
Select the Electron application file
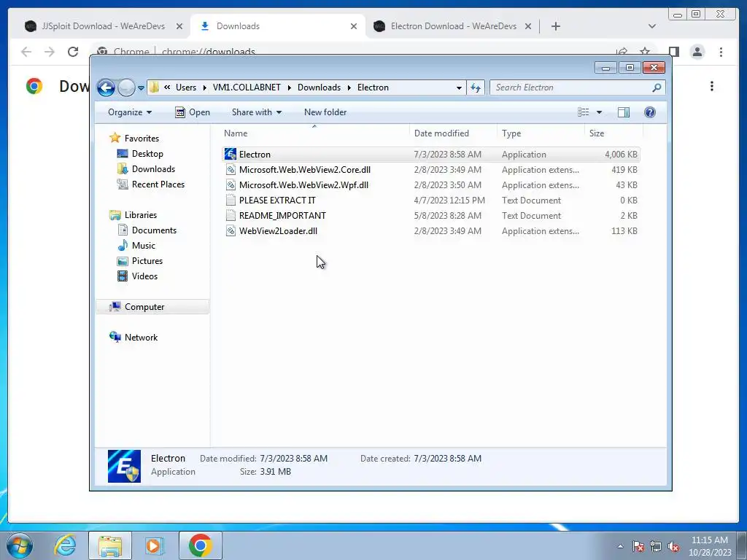[430, 155]
